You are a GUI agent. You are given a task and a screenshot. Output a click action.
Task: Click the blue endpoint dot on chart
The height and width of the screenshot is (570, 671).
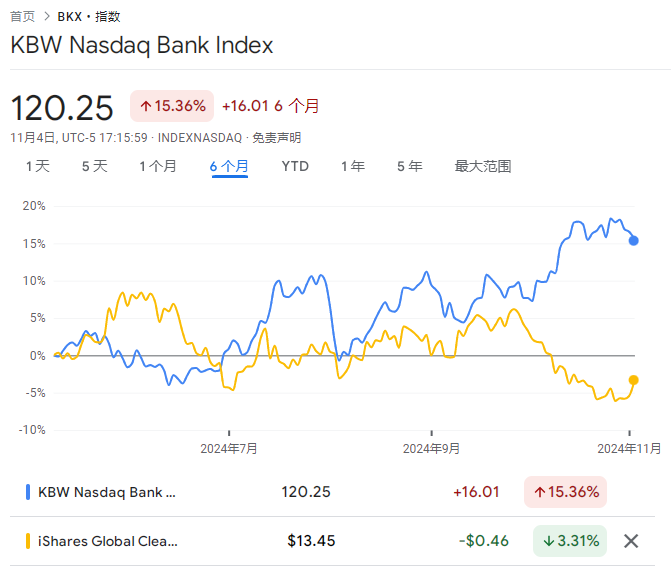point(634,240)
